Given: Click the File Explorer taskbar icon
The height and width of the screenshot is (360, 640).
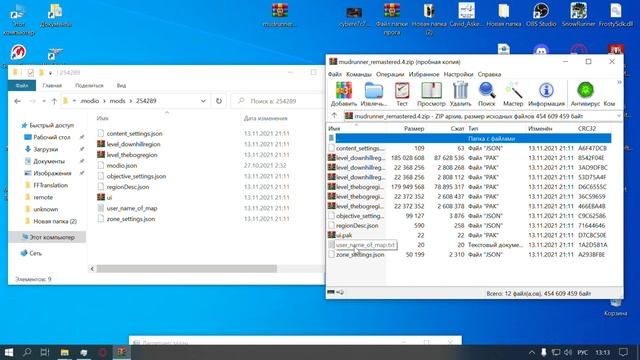Looking at the screenshot, I should click(x=64, y=352).
